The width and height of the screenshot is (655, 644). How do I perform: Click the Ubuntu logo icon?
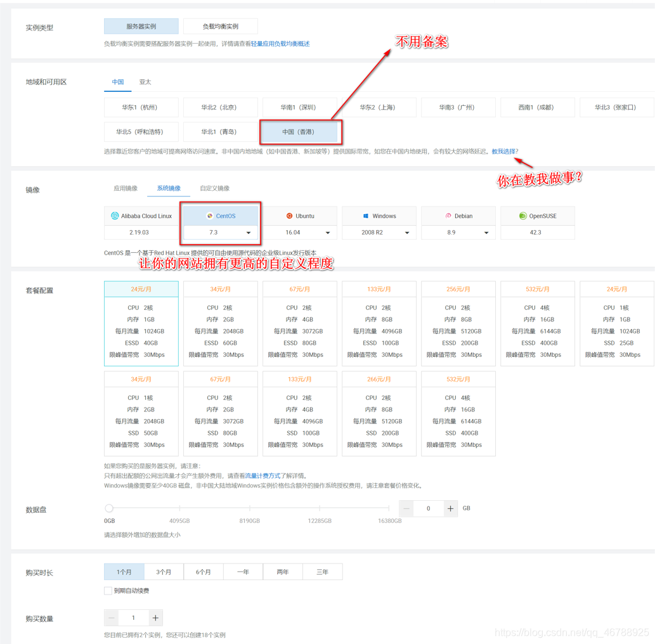point(289,216)
